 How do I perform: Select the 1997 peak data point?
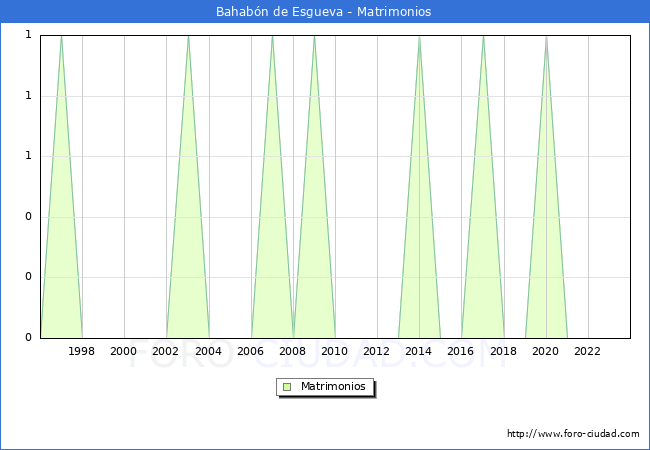[x=61, y=37]
